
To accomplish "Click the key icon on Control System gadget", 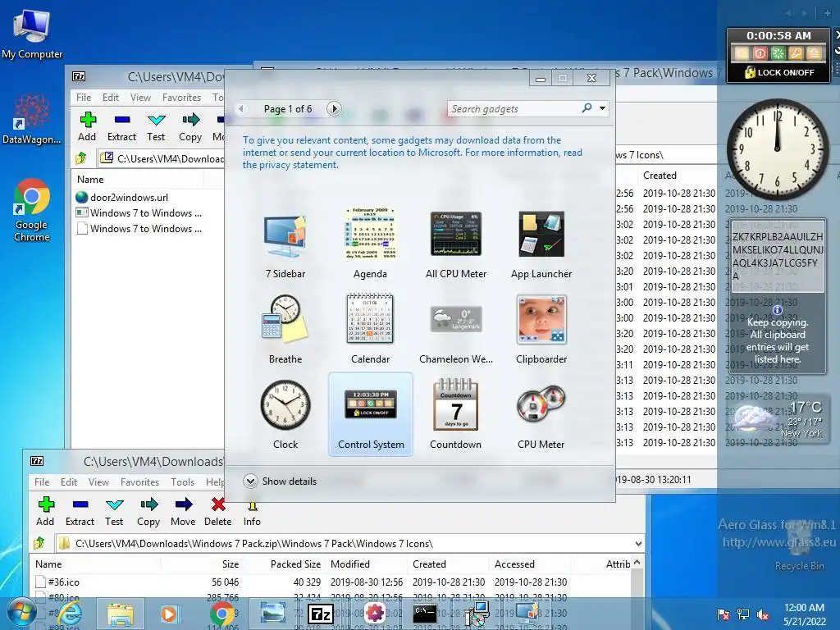I will pos(796,53).
